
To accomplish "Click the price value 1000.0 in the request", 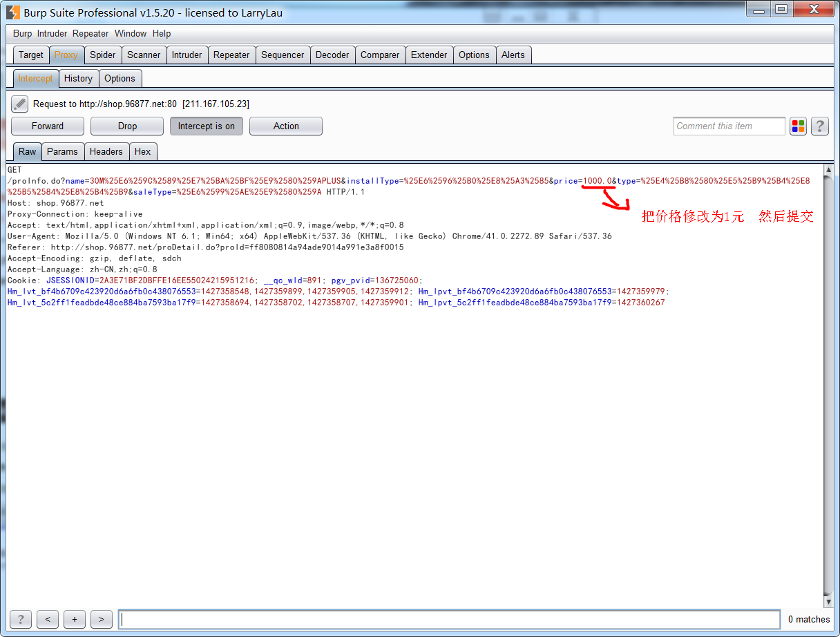I will (598, 181).
